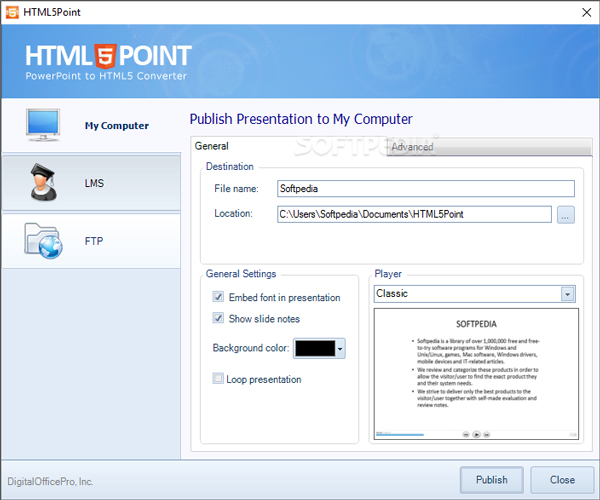The image size is (600, 500).
Task: Expand the Player style dropdown arrow
Action: [x=568, y=294]
